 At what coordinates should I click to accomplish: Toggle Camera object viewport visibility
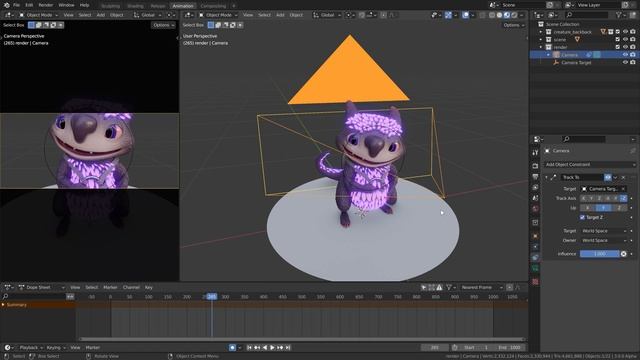click(625, 55)
